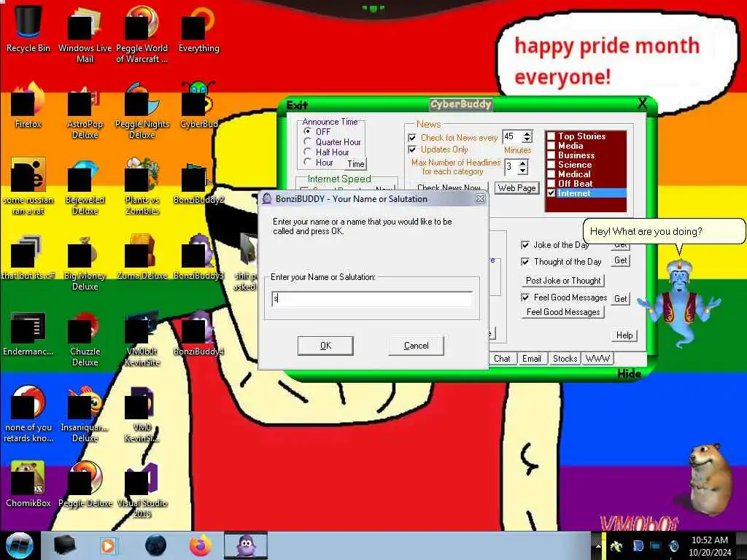Cancel the Name or Salutation dialog
This screenshot has width=747, height=560.
click(x=416, y=346)
